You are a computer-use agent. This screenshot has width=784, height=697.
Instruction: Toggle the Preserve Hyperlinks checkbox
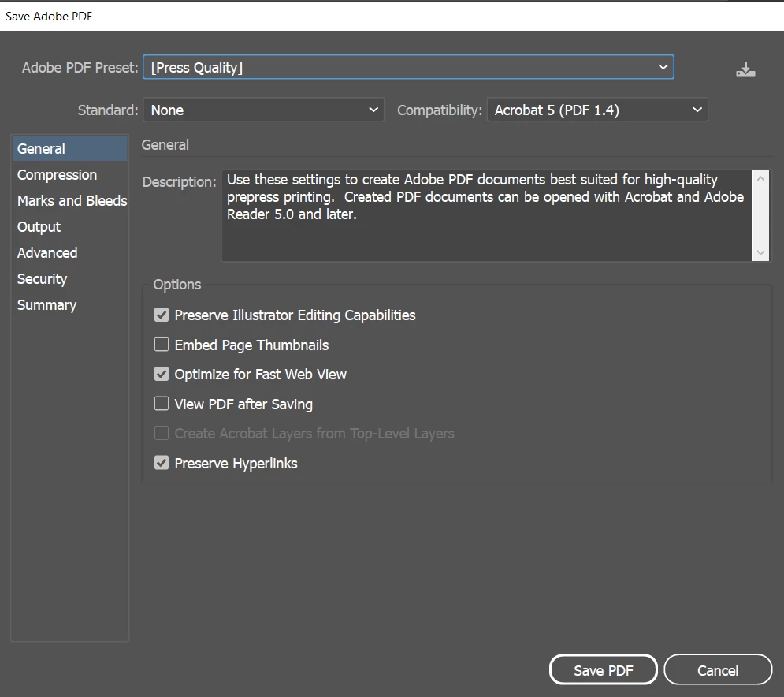pyautogui.click(x=162, y=462)
